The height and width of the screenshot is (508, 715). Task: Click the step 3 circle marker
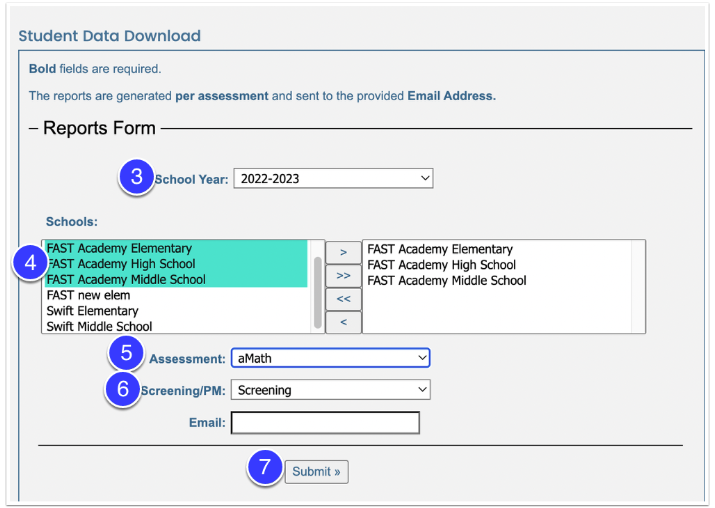tap(136, 179)
